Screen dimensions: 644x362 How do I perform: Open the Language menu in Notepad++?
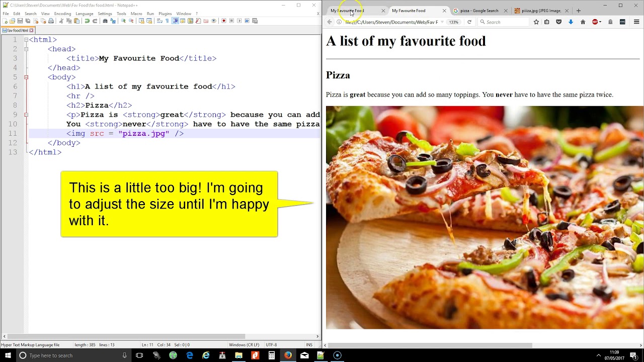click(x=84, y=14)
